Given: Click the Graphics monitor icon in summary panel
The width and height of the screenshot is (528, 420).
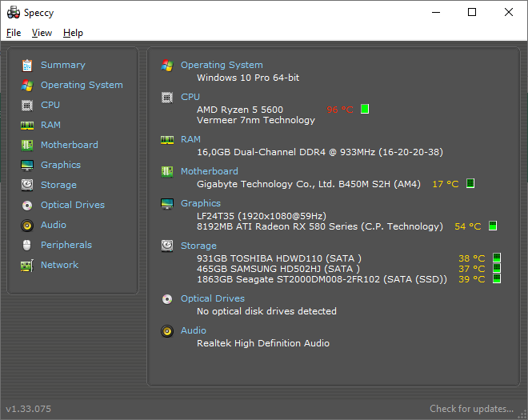Looking at the screenshot, I should pos(167,204).
